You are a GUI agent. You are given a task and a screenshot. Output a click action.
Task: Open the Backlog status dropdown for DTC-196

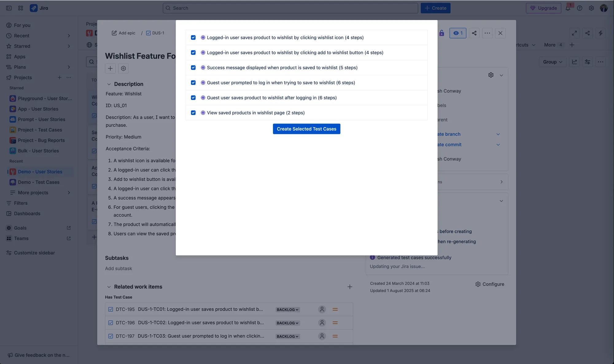[287, 323]
